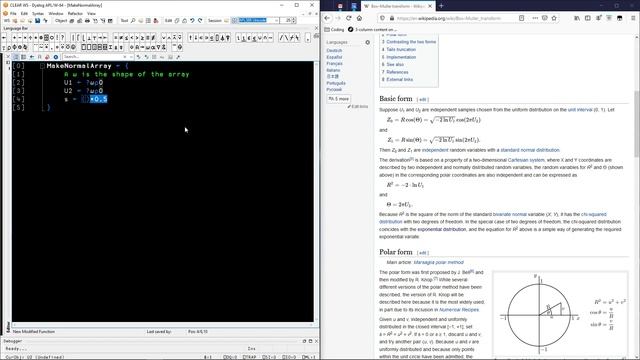The image size is (640, 360).
Task: Click the redo arrow in the Edit toolbar
Action: coord(200,20)
